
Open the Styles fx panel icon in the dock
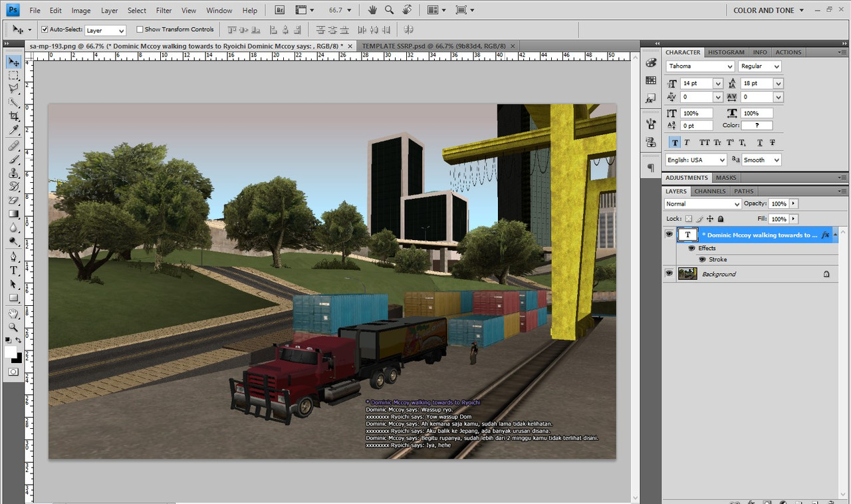[x=651, y=98]
